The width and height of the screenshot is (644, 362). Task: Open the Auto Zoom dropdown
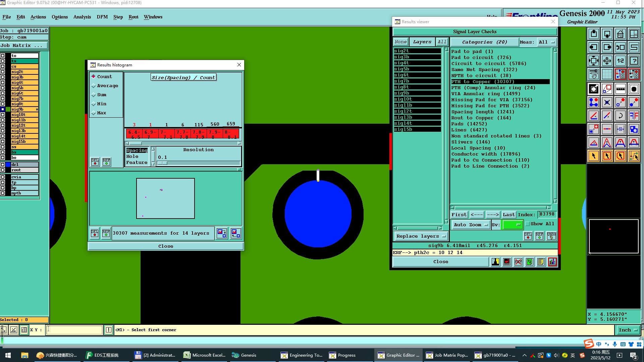click(x=470, y=225)
